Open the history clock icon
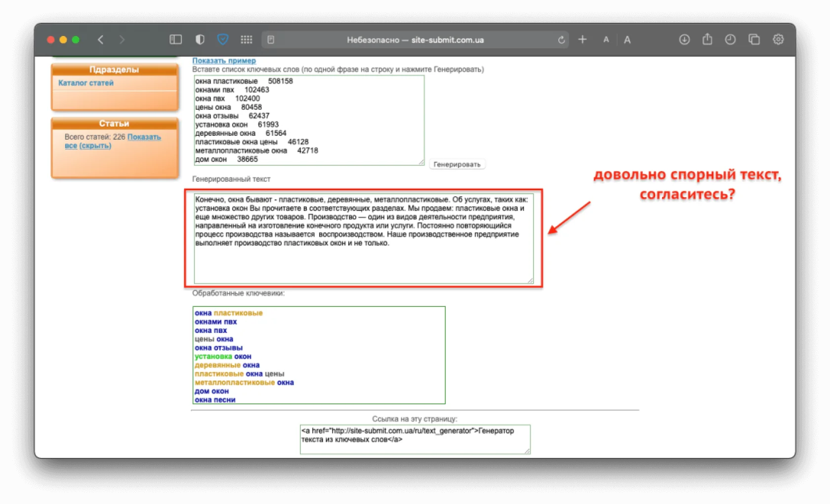This screenshot has height=504, width=830. [x=730, y=40]
